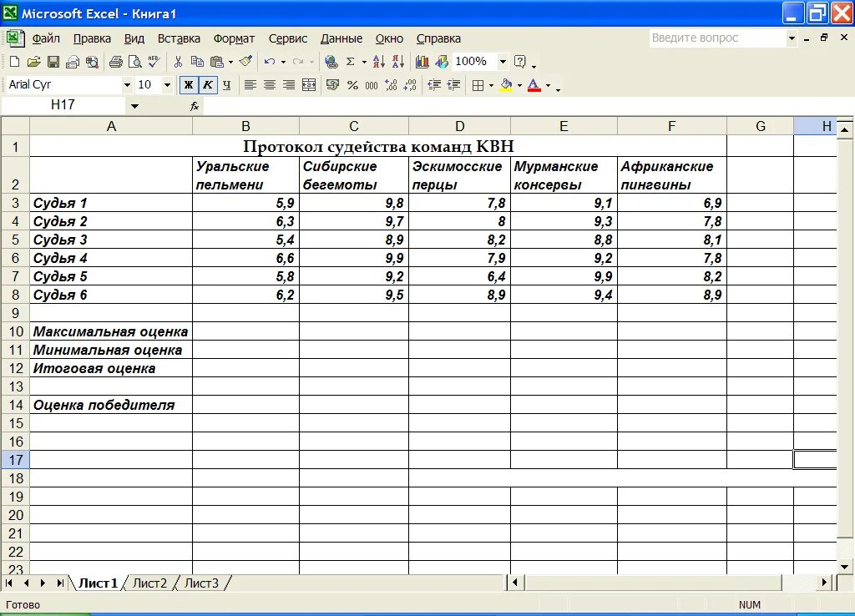Toggle bold (Ж) formatting
The height and width of the screenshot is (616, 855).
pyautogui.click(x=189, y=85)
